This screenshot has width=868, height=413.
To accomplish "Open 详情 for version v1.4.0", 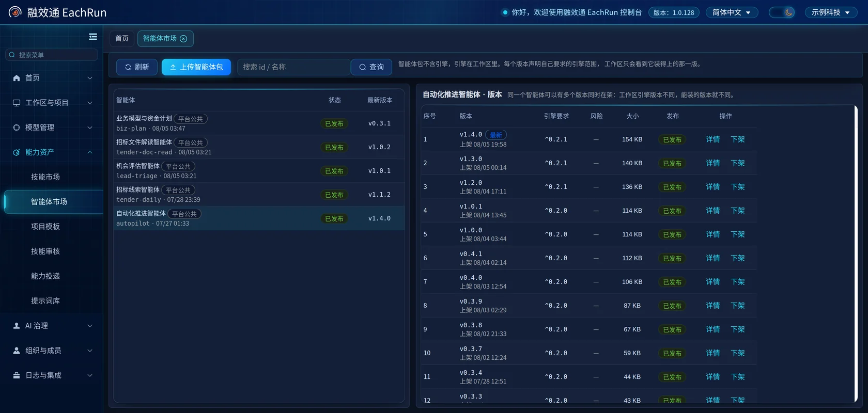I will coord(713,139).
